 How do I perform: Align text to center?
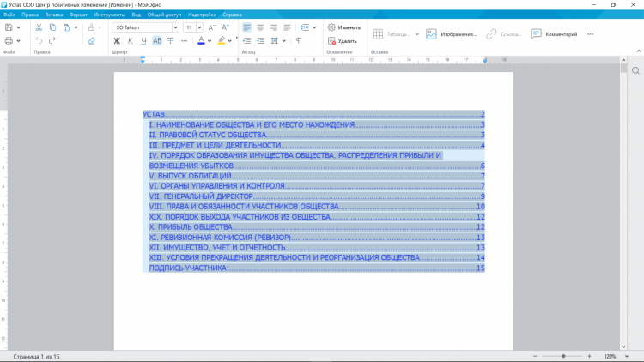coord(260,27)
